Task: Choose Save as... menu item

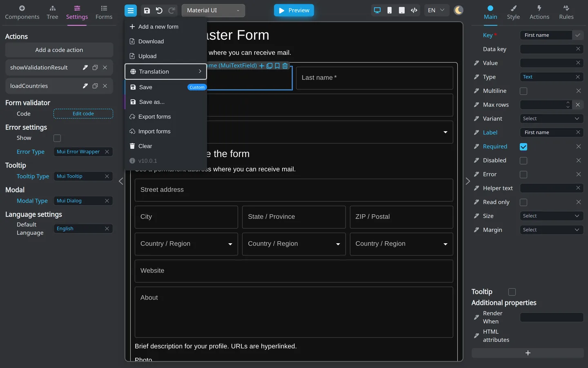Action: (166, 102)
